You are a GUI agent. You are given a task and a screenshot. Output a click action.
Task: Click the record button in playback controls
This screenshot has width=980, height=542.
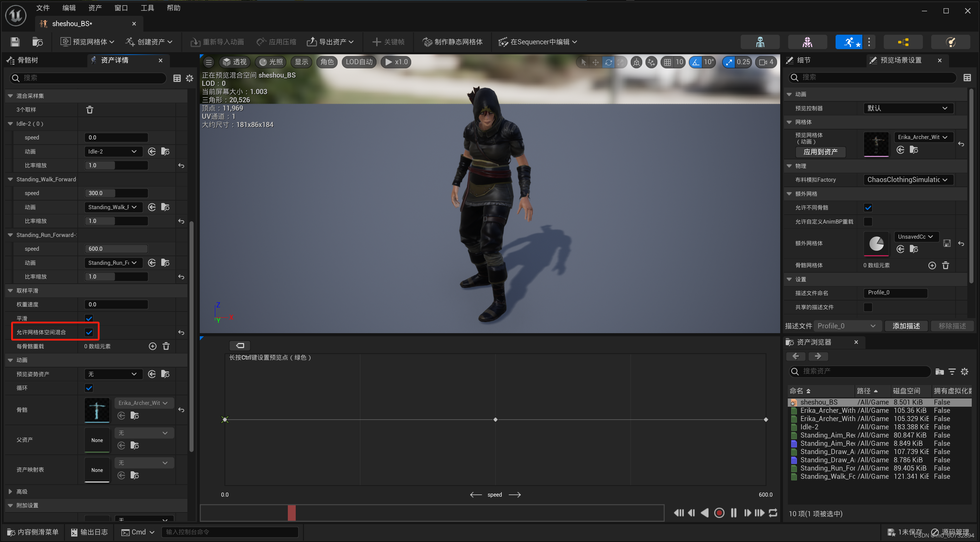point(719,513)
